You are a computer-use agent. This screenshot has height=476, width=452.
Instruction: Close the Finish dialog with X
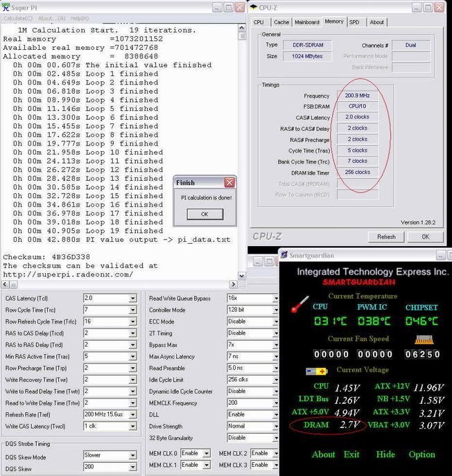coord(229,183)
